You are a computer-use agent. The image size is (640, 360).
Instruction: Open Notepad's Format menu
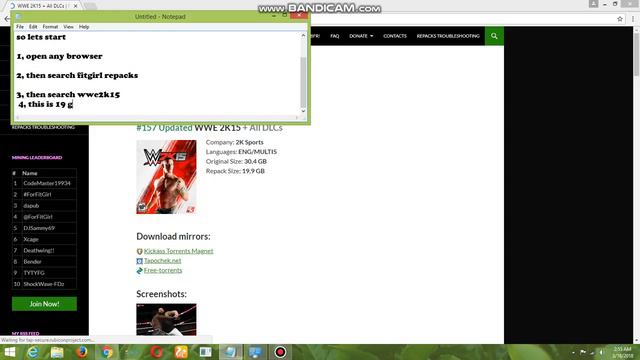point(50,27)
